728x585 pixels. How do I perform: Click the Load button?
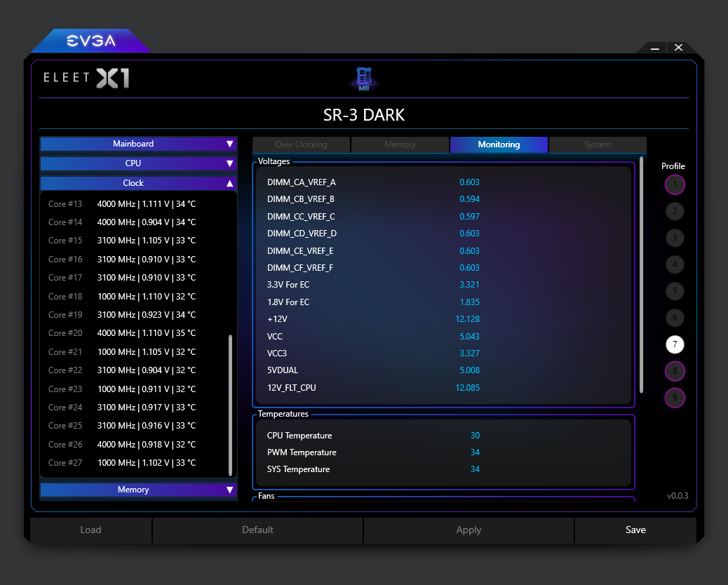pyautogui.click(x=90, y=530)
